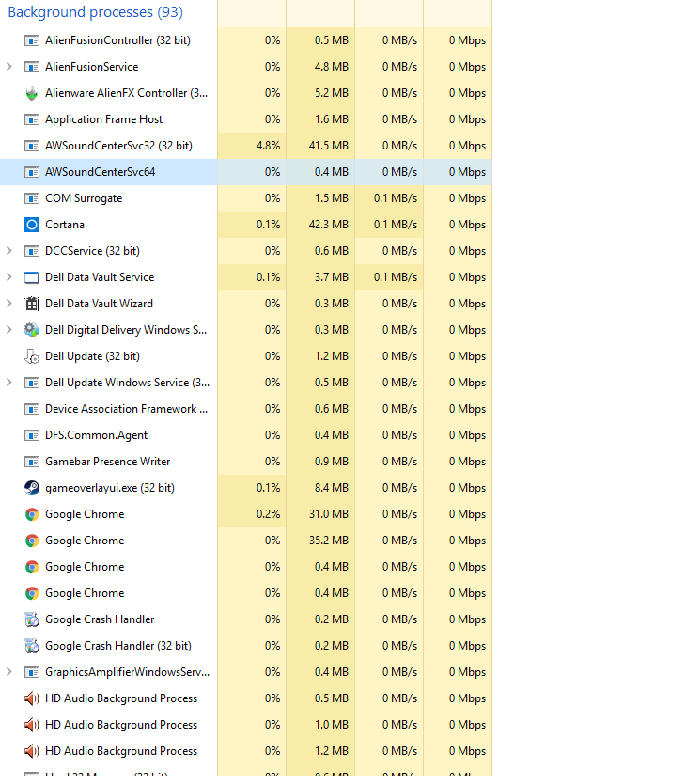
Task: Click the Steam gameoverlayui.exe icon
Action: [31, 488]
